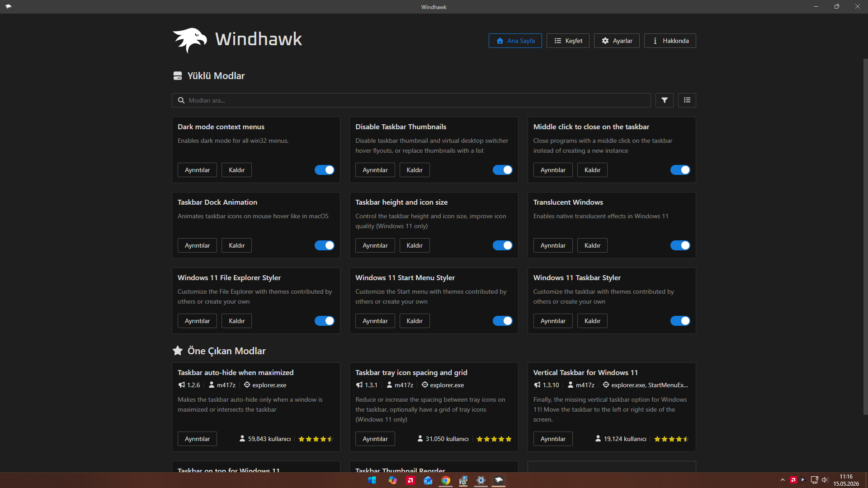Click Translucent Windows card title

(x=568, y=202)
